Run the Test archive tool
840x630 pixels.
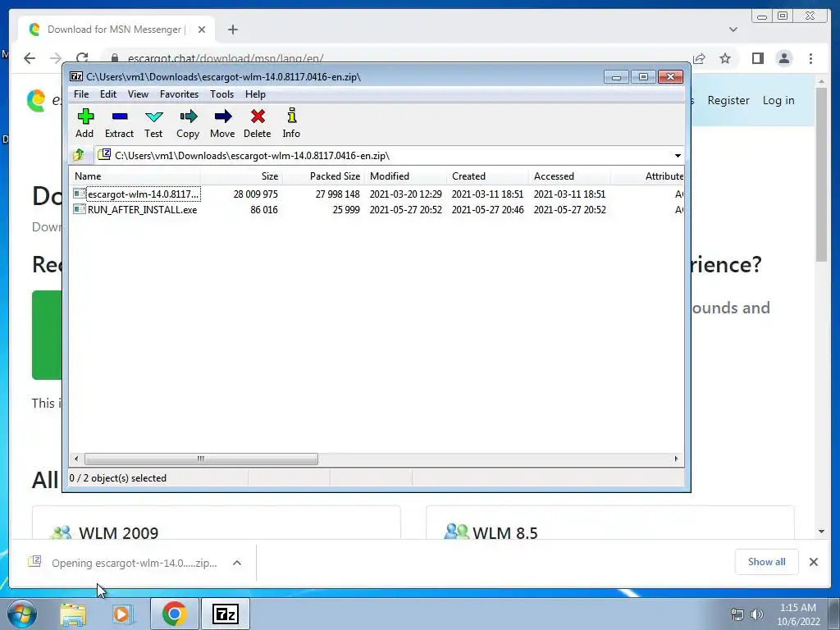click(x=153, y=123)
